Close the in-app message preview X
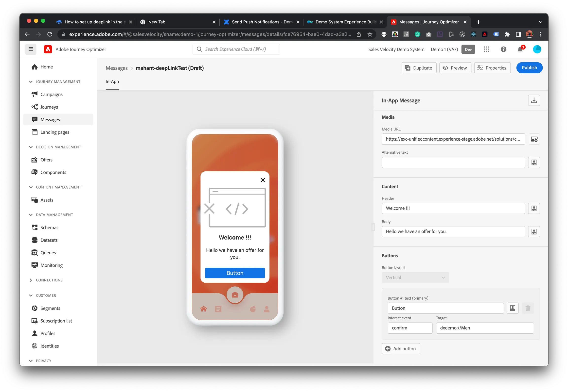 (263, 180)
